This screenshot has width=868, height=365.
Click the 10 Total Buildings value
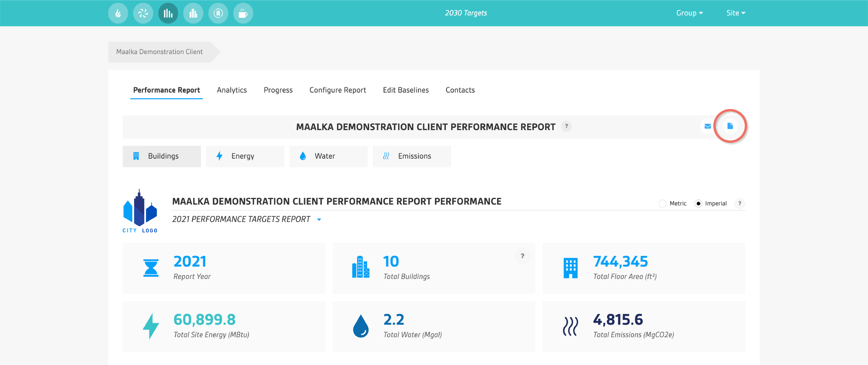pos(391,262)
